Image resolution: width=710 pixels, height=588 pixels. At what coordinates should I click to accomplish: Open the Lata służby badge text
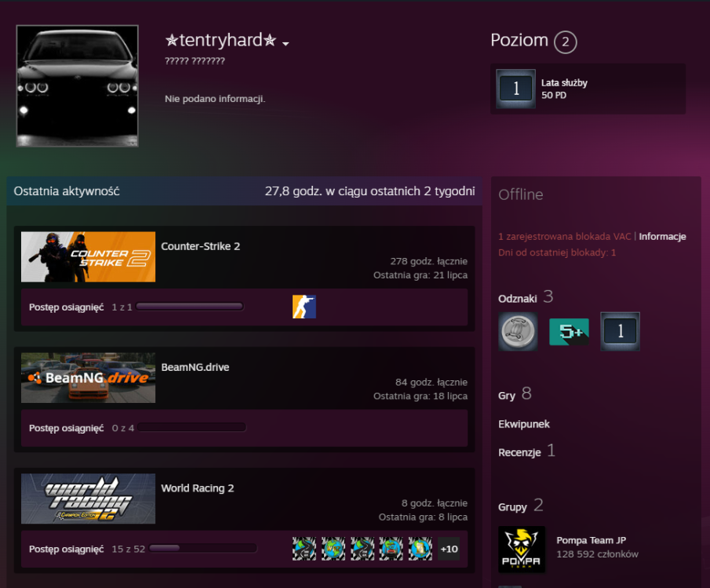[x=564, y=89]
